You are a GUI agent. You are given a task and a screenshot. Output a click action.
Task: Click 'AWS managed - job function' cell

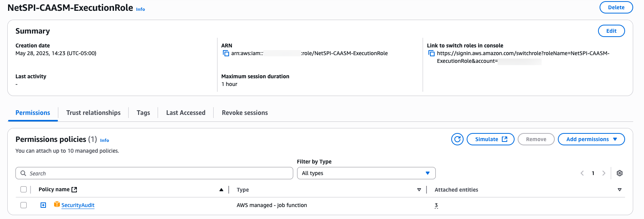[x=272, y=205]
